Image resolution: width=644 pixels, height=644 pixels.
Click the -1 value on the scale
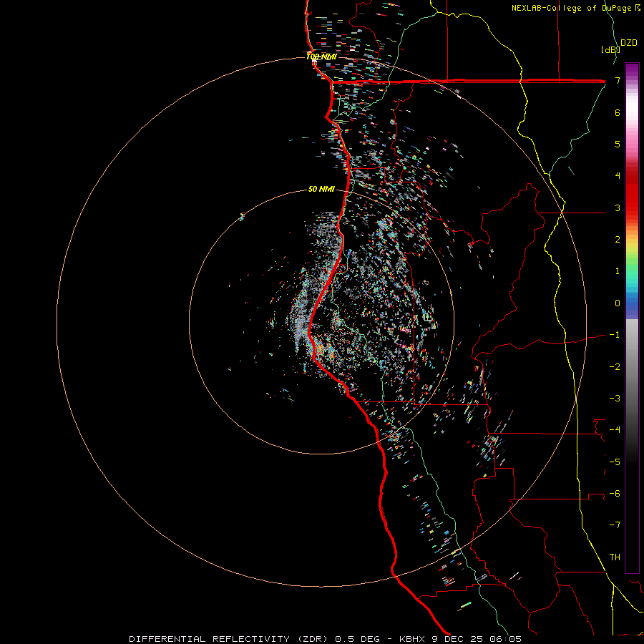(x=615, y=335)
